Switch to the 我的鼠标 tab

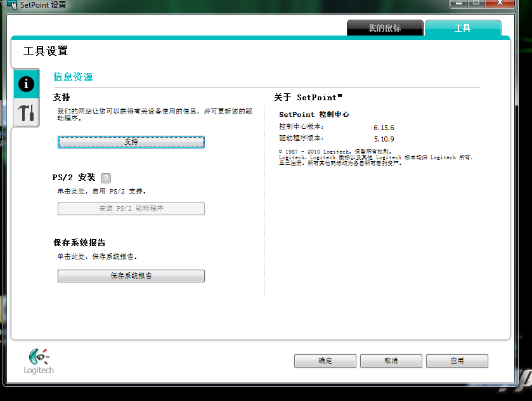point(385,28)
